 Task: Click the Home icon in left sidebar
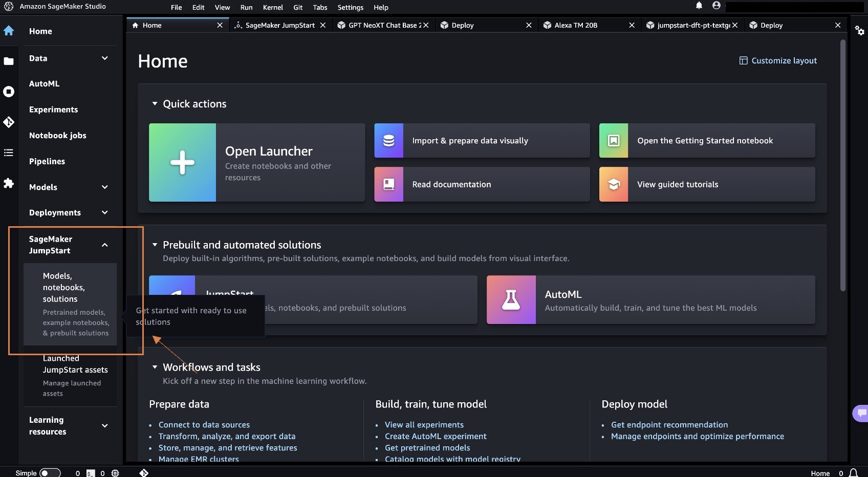click(x=9, y=31)
